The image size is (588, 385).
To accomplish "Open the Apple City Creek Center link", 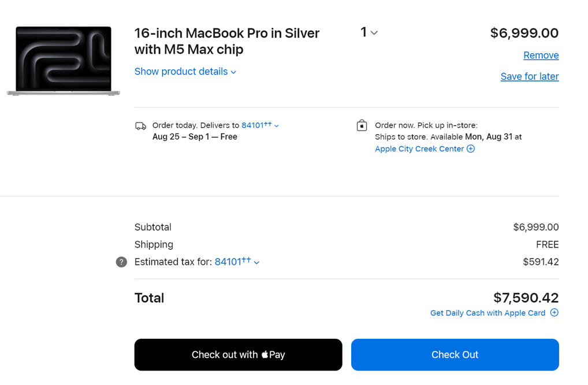I will click(419, 149).
